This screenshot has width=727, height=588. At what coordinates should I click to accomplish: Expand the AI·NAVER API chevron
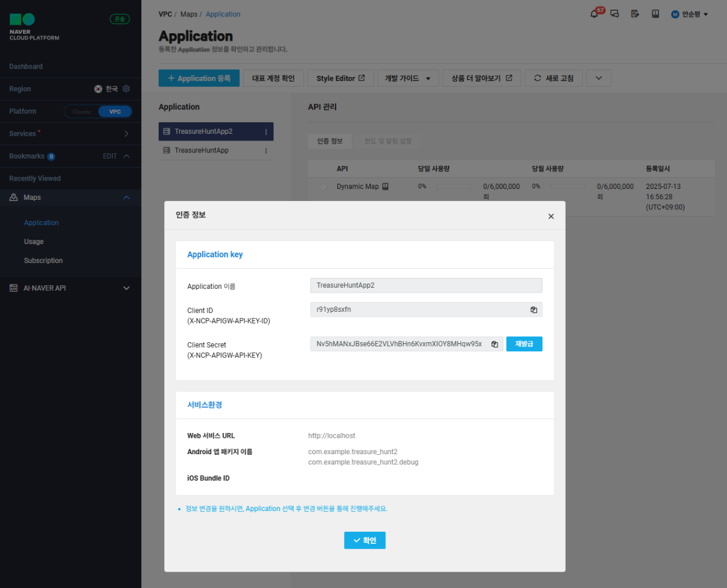coord(126,288)
